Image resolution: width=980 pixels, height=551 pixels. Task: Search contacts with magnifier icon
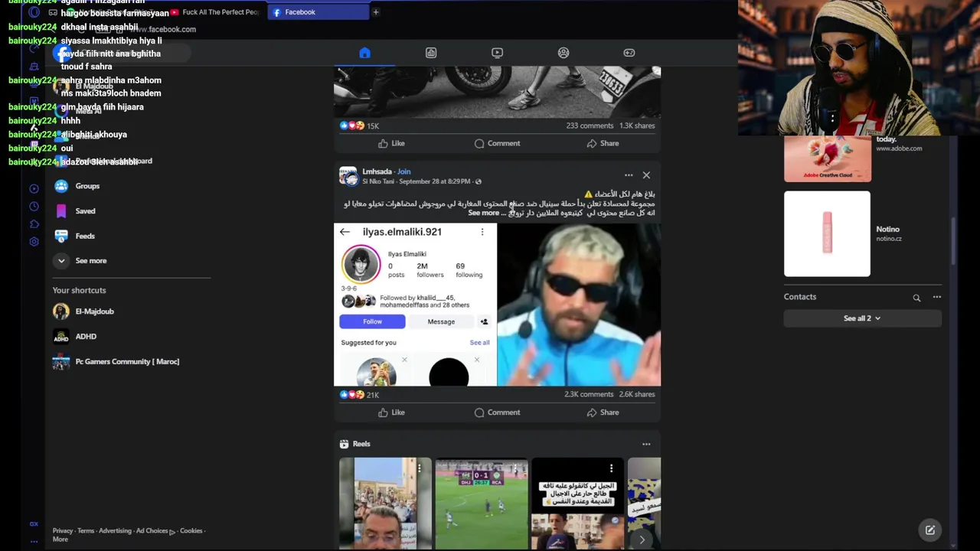click(916, 298)
